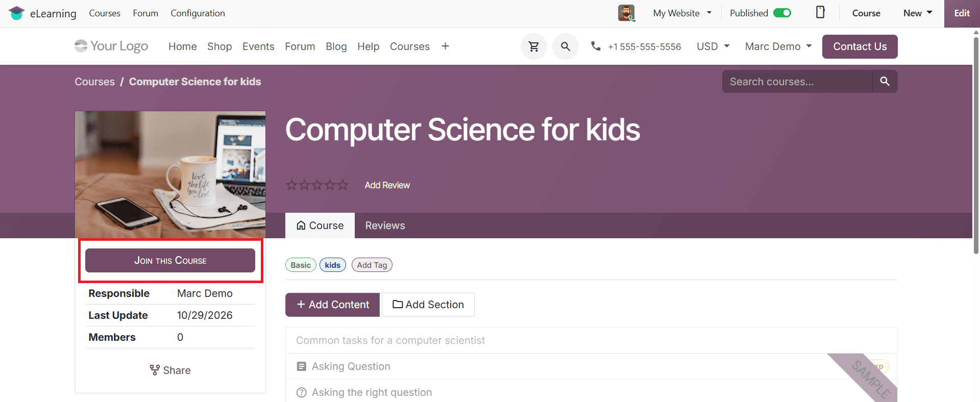Click the Join This Course button
Screen dimensions: 980x402
point(170,261)
